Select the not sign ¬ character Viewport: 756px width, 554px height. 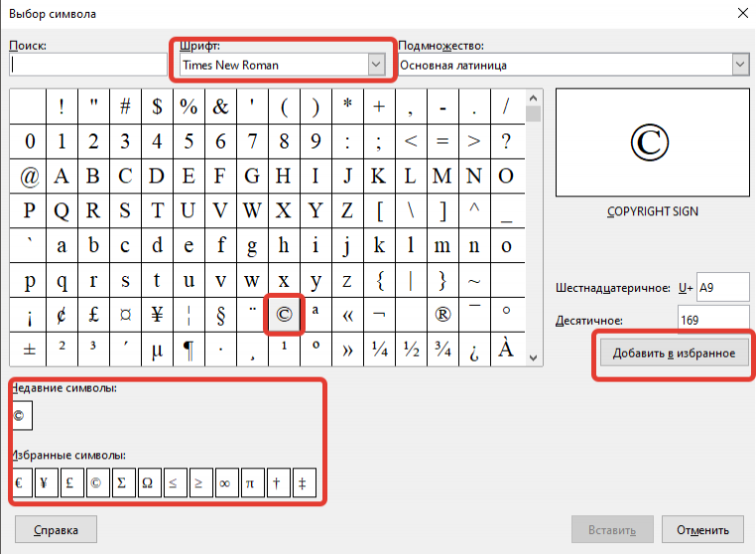379,315
